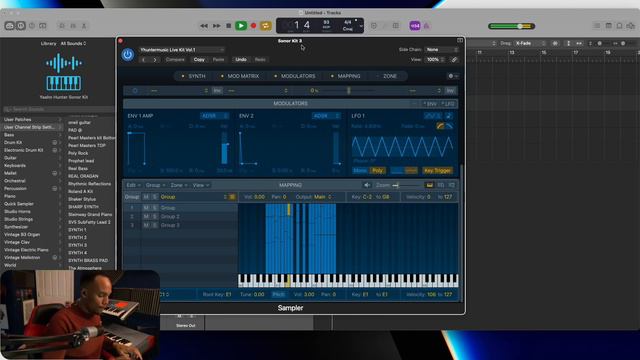This screenshot has width=640, height=360.
Task: Select Steinway Grand Piano patch
Action: coord(90,214)
